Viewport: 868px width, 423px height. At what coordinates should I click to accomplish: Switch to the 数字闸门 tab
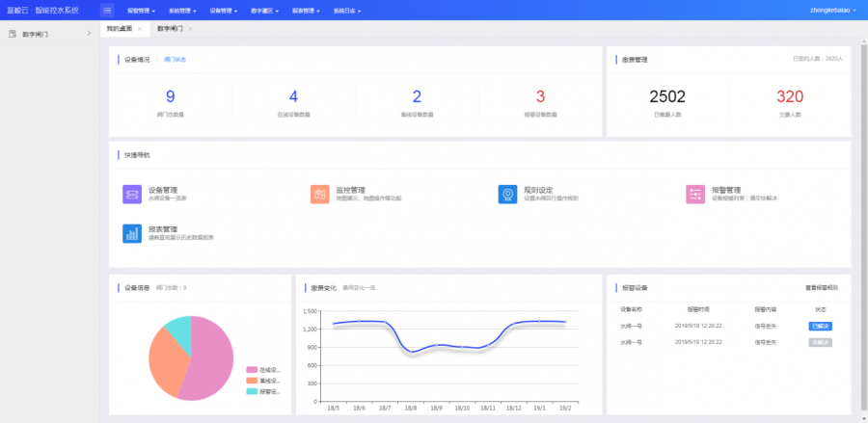[x=170, y=29]
